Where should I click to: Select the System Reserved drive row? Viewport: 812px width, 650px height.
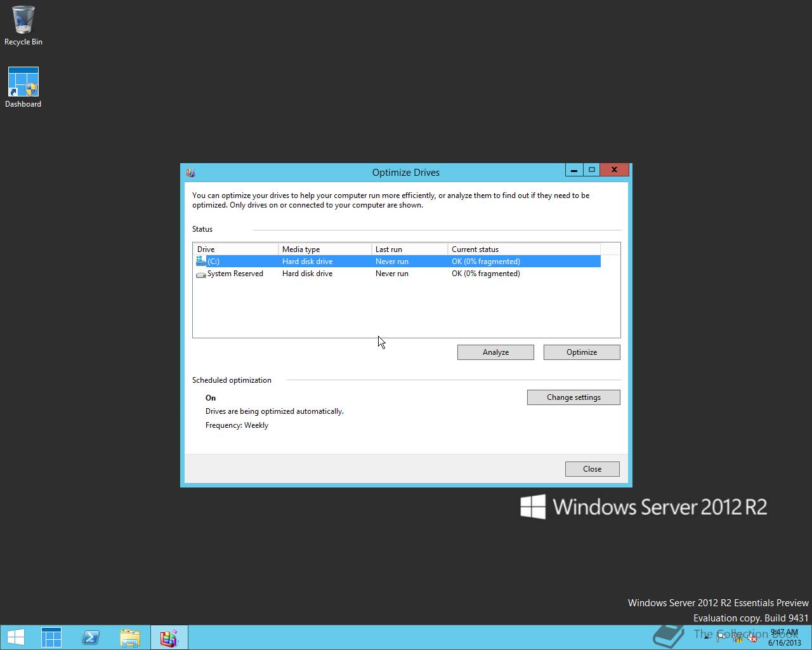pos(398,274)
